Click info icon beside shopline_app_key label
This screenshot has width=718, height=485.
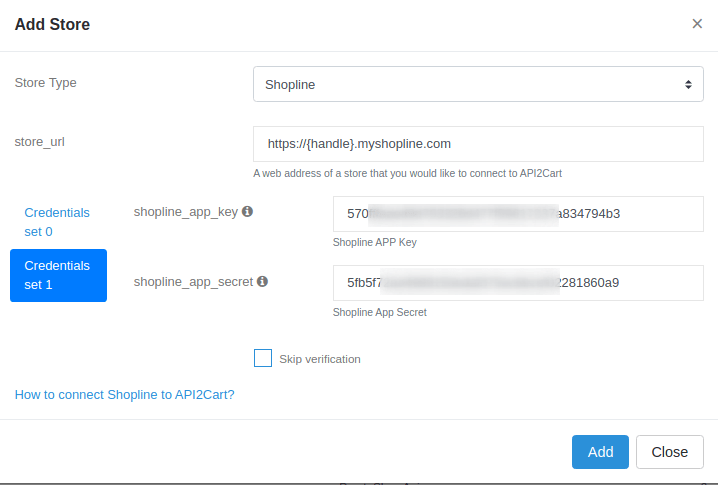click(248, 212)
